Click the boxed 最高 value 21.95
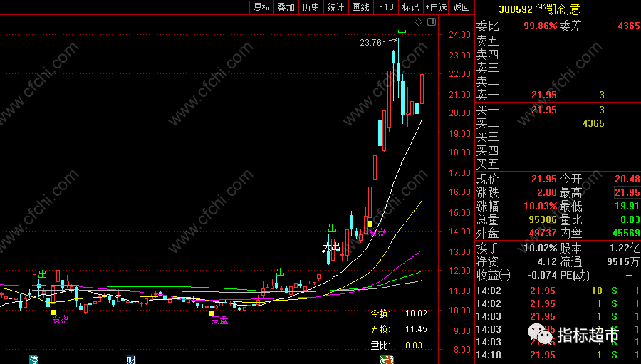This screenshot has width=641, height=364. (x=627, y=192)
